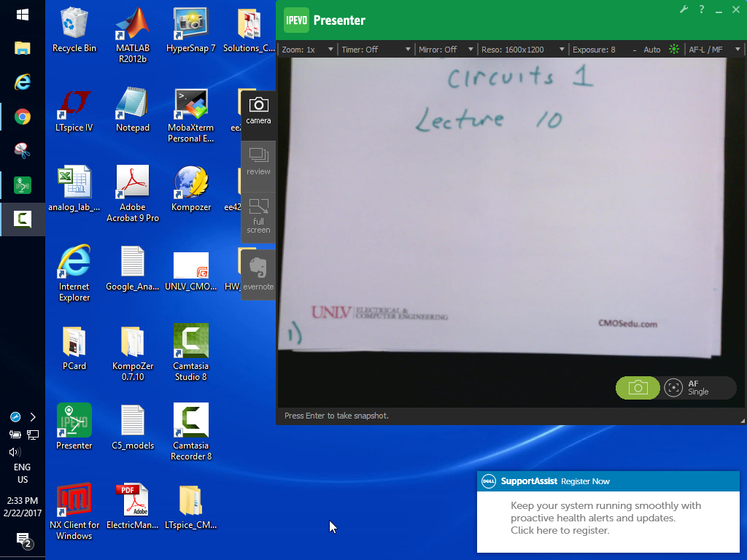Launch Kompozer from desktop
This screenshot has height=560, width=747.
pyautogui.click(x=190, y=189)
